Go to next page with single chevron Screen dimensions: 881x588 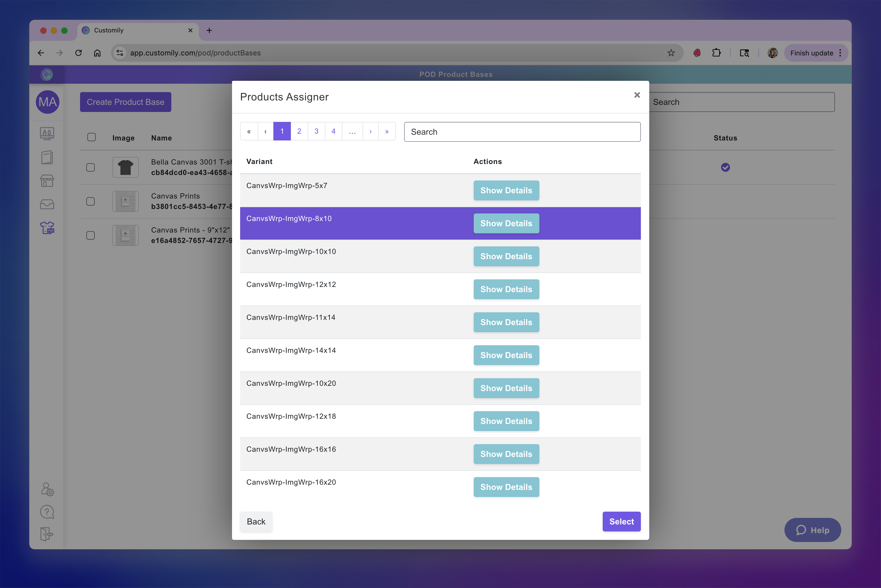tap(370, 131)
